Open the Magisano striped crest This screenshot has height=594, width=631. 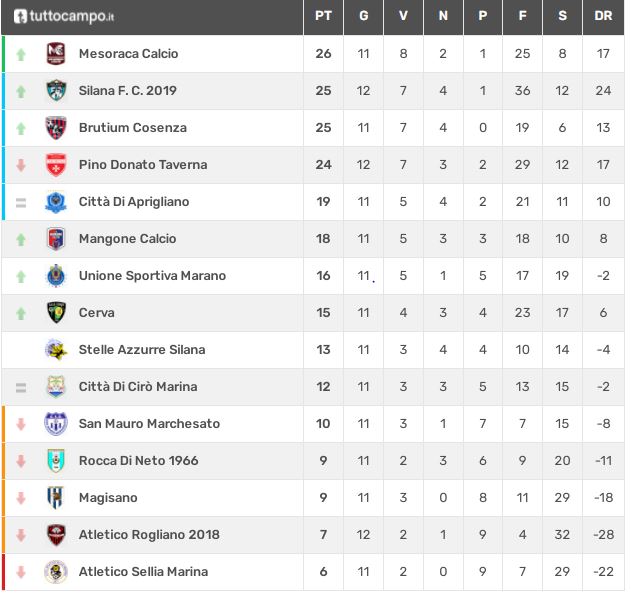(56, 498)
